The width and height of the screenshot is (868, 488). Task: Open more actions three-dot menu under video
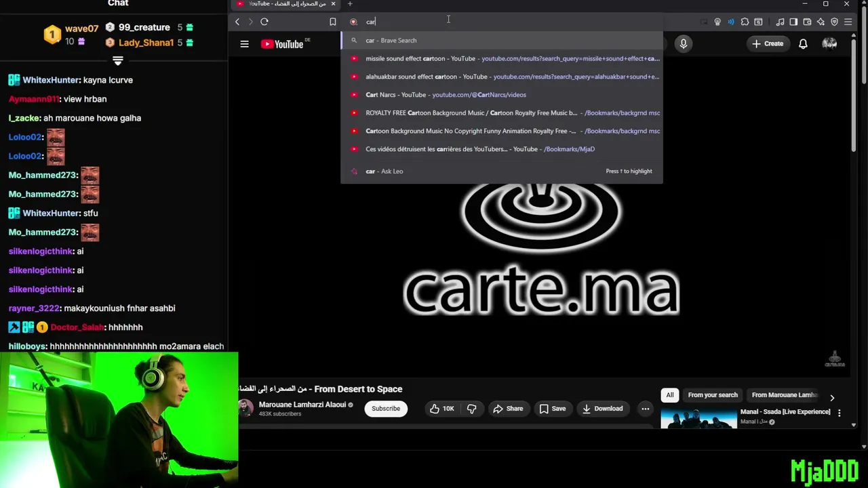pos(646,409)
